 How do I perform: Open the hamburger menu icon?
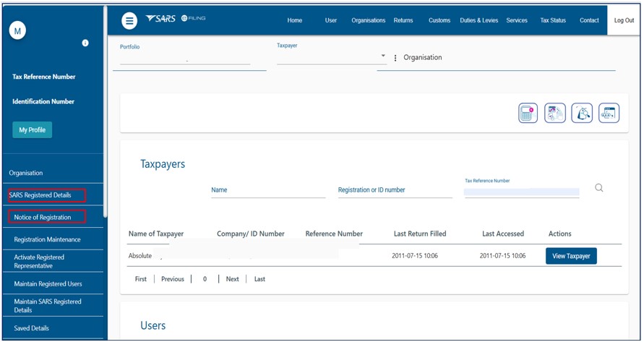129,20
